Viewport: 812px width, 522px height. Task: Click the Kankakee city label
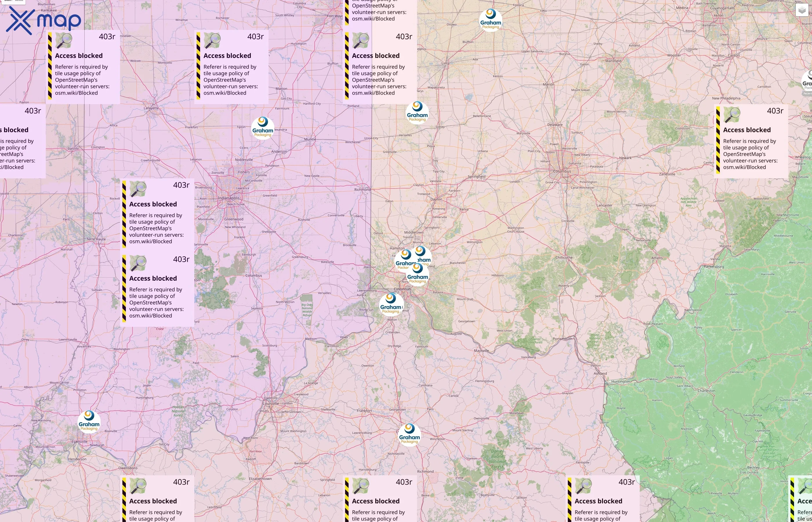click(x=49, y=10)
